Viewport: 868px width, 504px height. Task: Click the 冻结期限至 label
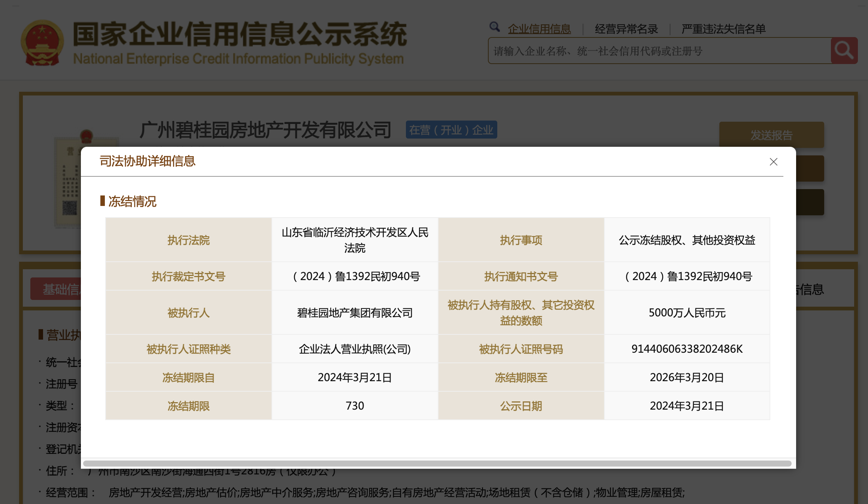tap(521, 377)
